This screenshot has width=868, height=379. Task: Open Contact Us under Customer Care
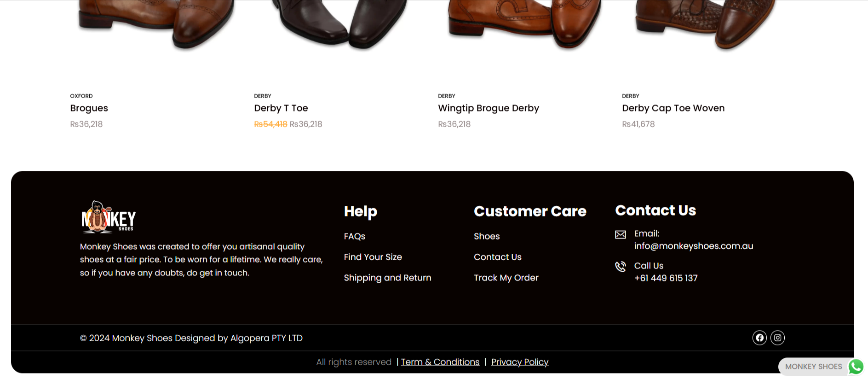click(498, 257)
